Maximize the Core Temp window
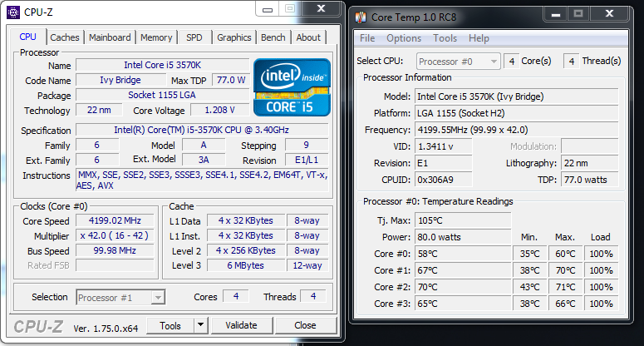 [578, 14]
